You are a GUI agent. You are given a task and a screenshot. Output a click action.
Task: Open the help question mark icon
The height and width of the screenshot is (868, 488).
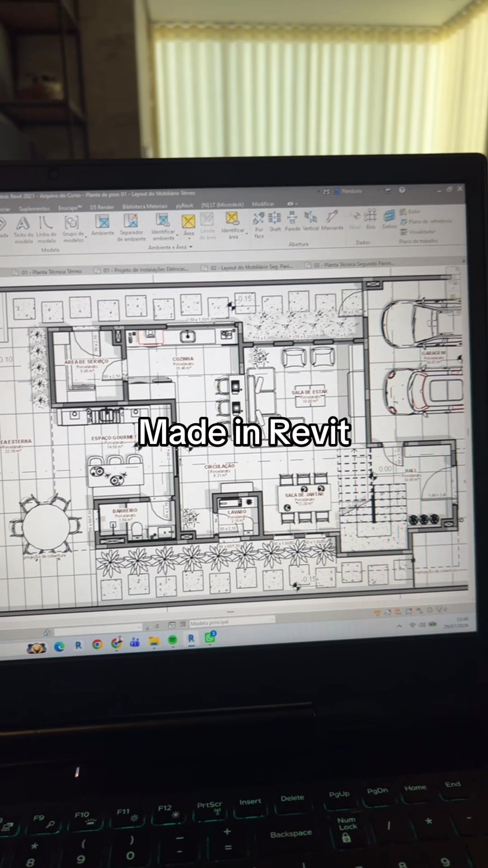coord(402,190)
